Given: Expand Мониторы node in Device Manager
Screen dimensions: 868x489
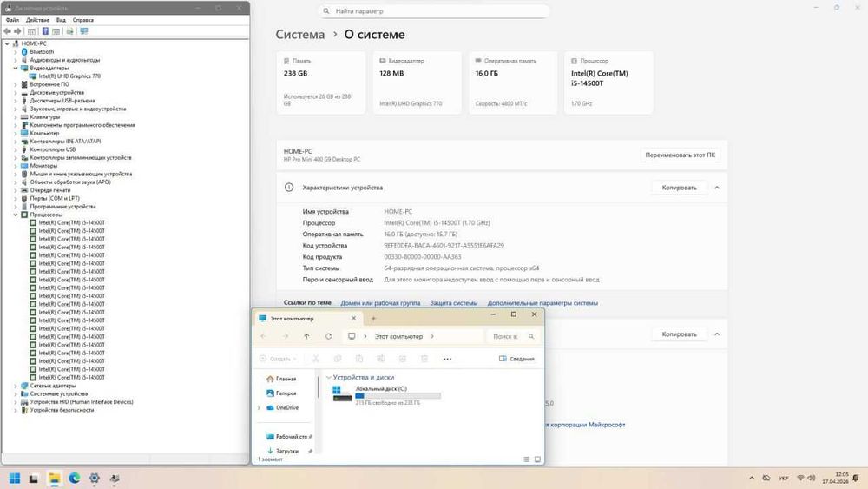Looking at the screenshot, I should pyautogui.click(x=16, y=166).
